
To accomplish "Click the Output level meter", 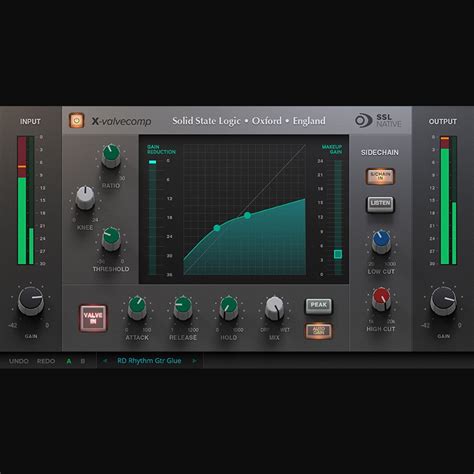I will 449,200.
